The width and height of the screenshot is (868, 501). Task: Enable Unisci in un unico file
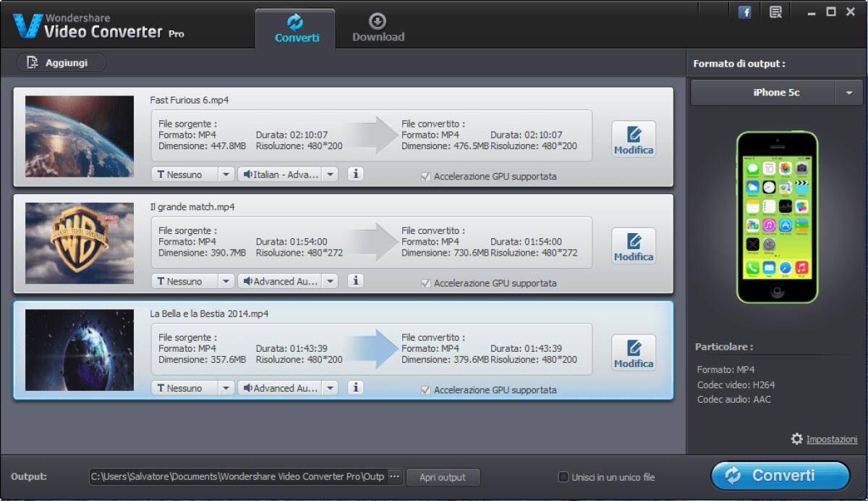[x=562, y=477]
